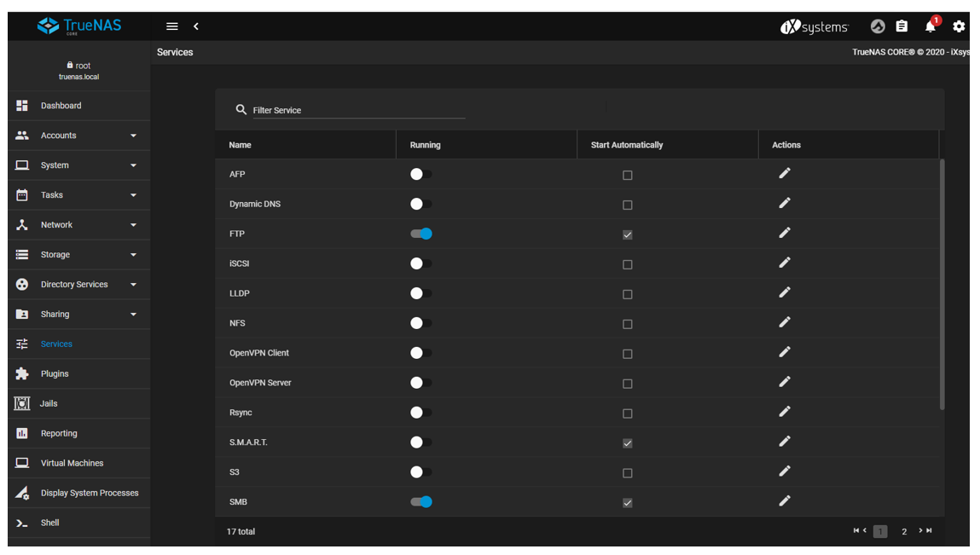Edit the AFP service with pencil icon
The image size is (980, 555).
[785, 173]
